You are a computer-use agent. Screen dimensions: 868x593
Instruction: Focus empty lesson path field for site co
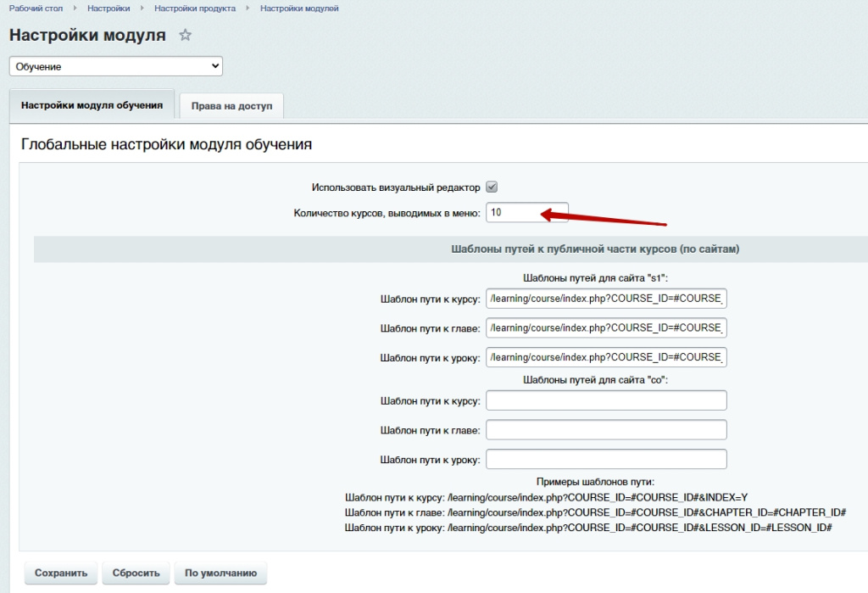(x=606, y=459)
